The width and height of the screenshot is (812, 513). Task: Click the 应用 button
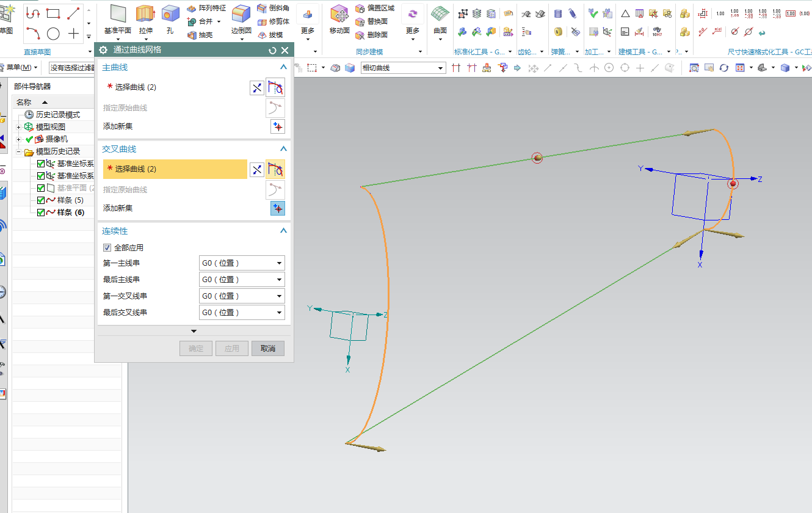(232, 349)
